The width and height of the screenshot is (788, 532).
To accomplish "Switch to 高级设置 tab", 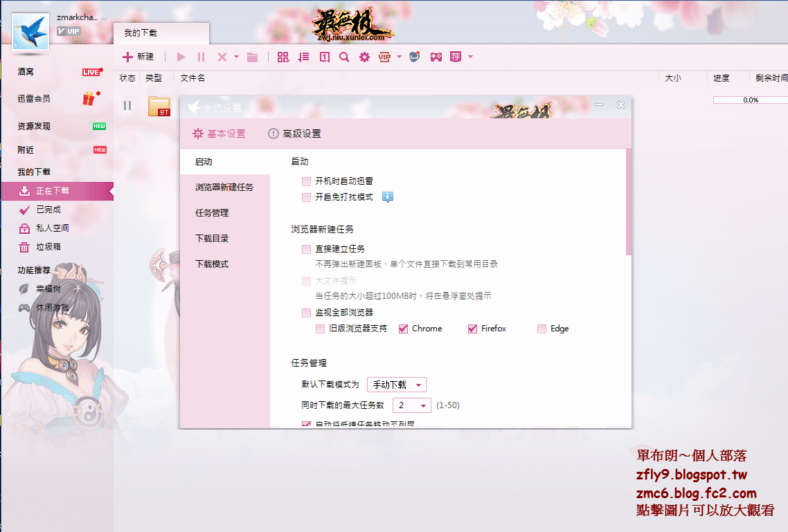I will (294, 134).
